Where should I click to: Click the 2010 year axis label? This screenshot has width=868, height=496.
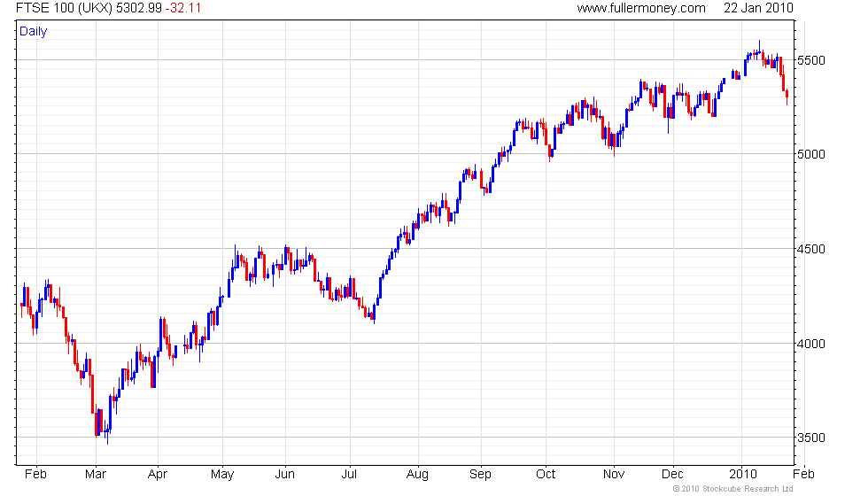[x=742, y=475]
